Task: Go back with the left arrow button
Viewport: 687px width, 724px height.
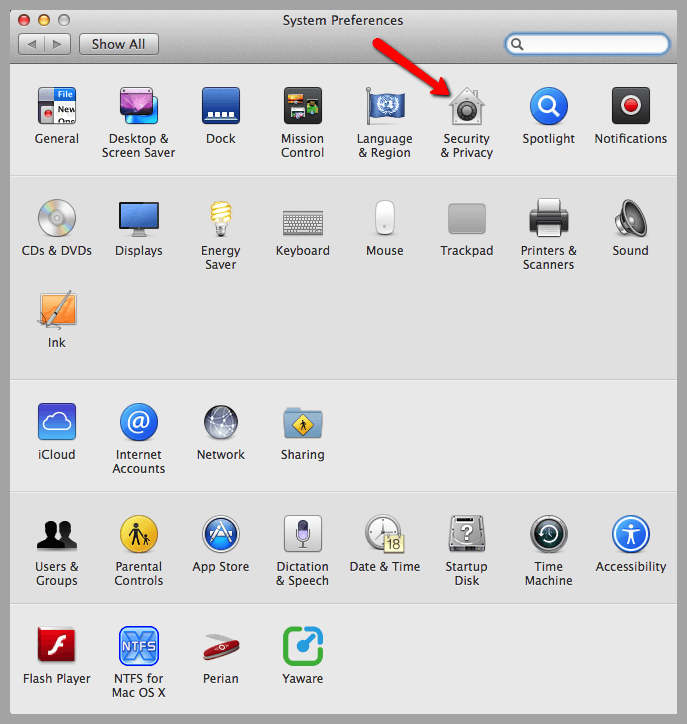Action: [31, 44]
